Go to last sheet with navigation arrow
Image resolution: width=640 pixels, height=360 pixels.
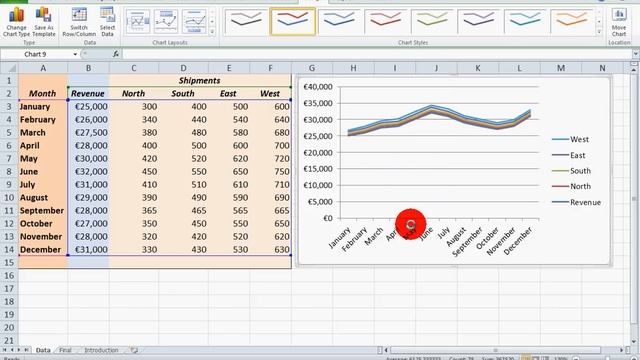tap(27, 350)
